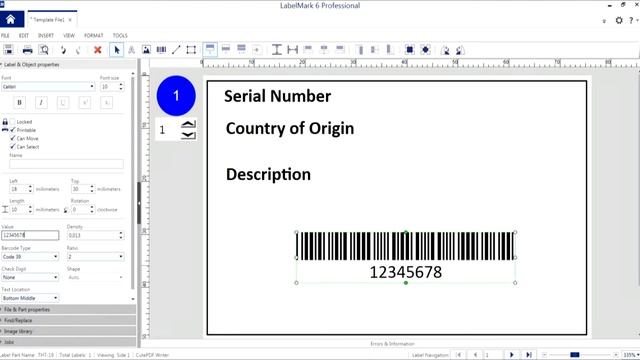Expand the Image library section
Viewport: 640px width, 360px height.
coord(68,331)
